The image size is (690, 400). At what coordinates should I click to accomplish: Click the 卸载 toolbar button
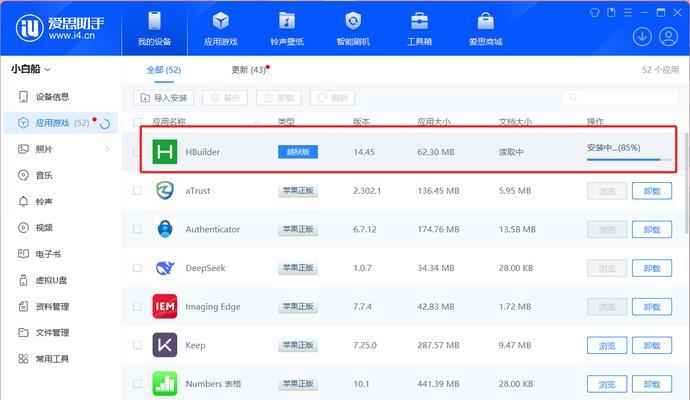(x=279, y=98)
